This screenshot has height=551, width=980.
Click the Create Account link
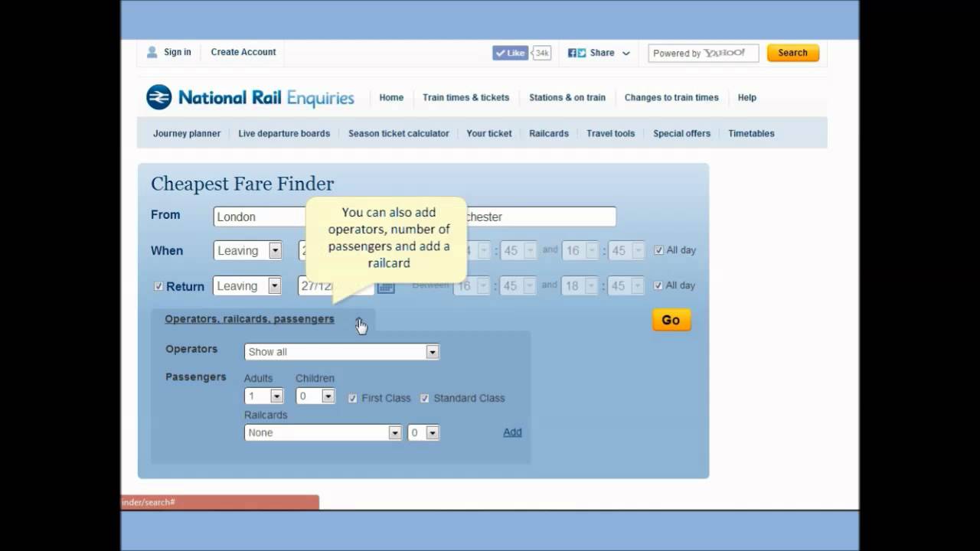click(243, 52)
